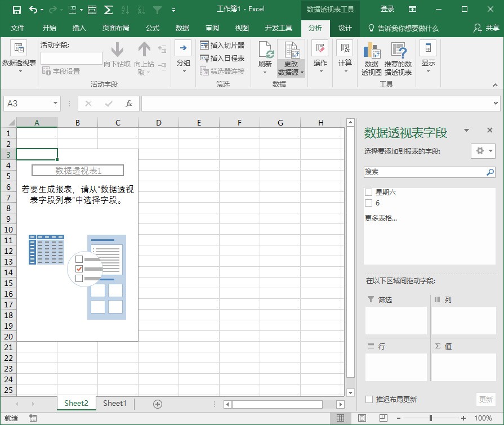
Task: Enable 推迟布局更新 checkbox
Action: pyautogui.click(x=369, y=399)
